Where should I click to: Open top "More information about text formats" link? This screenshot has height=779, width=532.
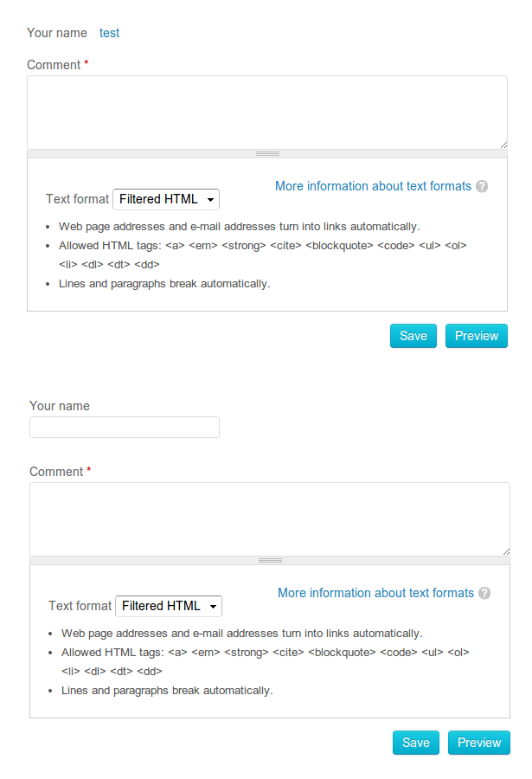[x=373, y=186]
